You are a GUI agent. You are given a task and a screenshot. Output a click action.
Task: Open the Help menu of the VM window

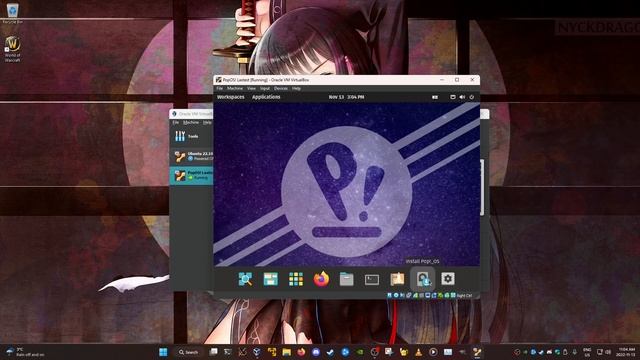coord(296,88)
